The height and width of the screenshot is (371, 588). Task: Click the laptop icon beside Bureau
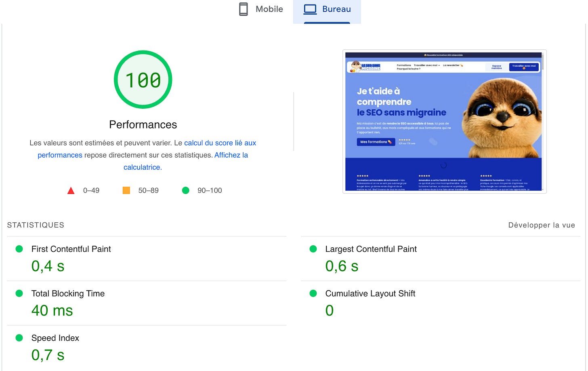310,9
